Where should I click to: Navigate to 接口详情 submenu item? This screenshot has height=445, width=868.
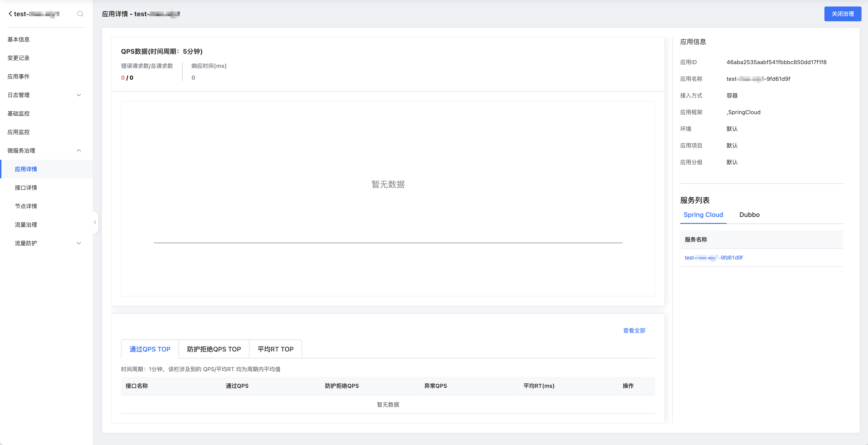pos(26,188)
